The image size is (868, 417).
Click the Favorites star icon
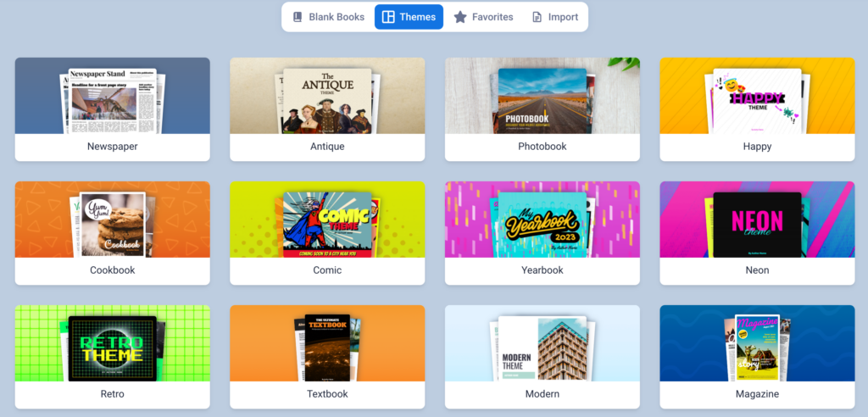[460, 17]
